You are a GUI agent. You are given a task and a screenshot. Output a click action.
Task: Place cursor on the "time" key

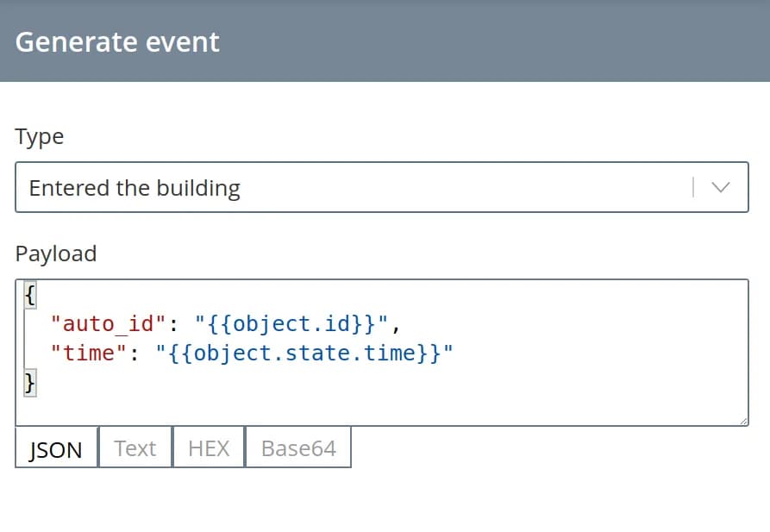point(89,354)
